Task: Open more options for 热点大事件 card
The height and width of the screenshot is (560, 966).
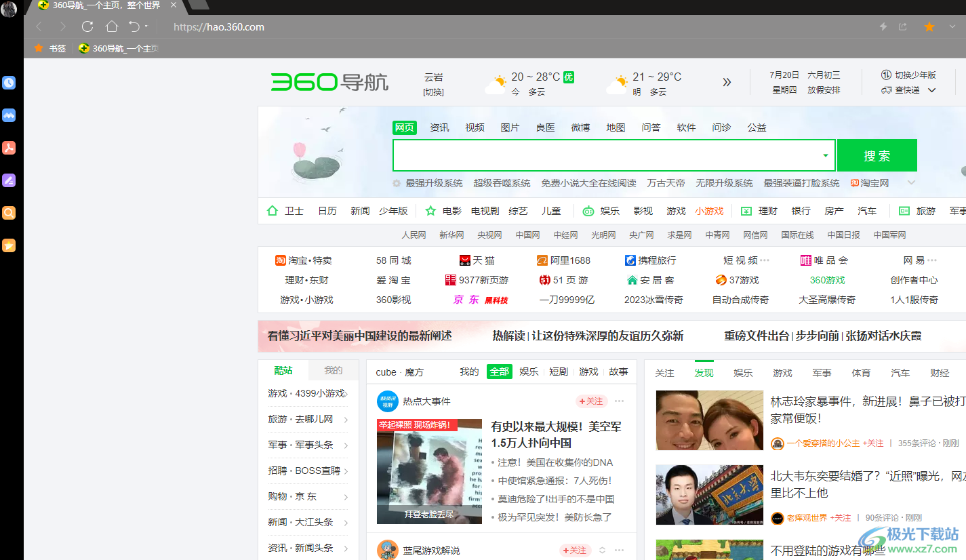Action: (619, 401)
